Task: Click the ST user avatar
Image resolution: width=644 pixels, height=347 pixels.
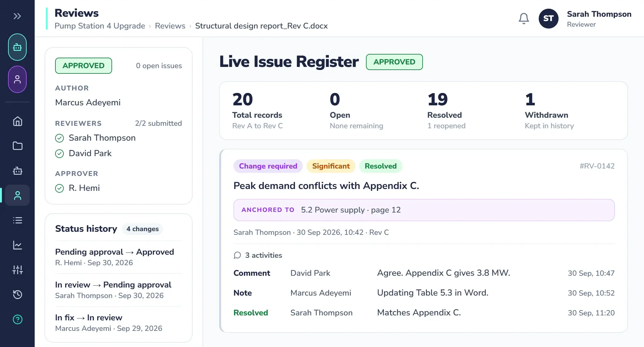Action: click(x=548, y=19)
